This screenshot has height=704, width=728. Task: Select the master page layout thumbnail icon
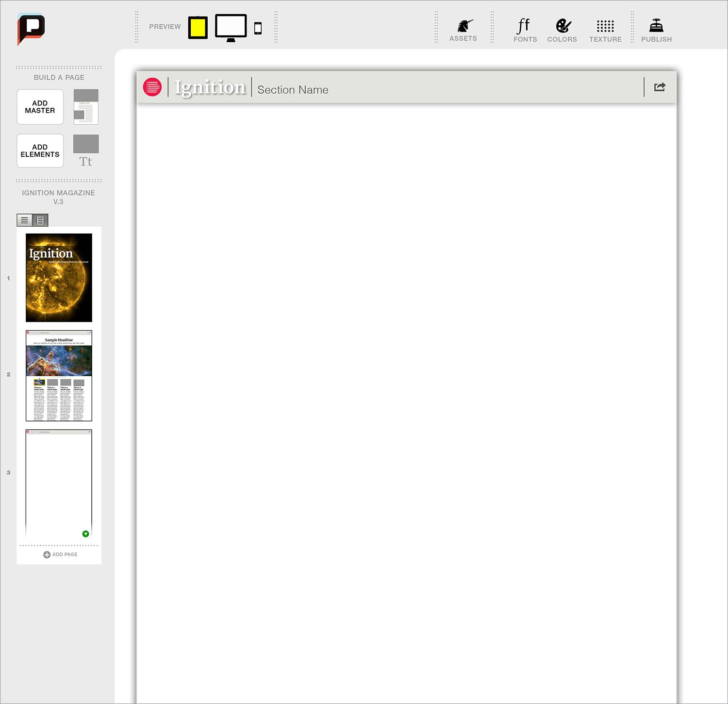click(86, 107)
